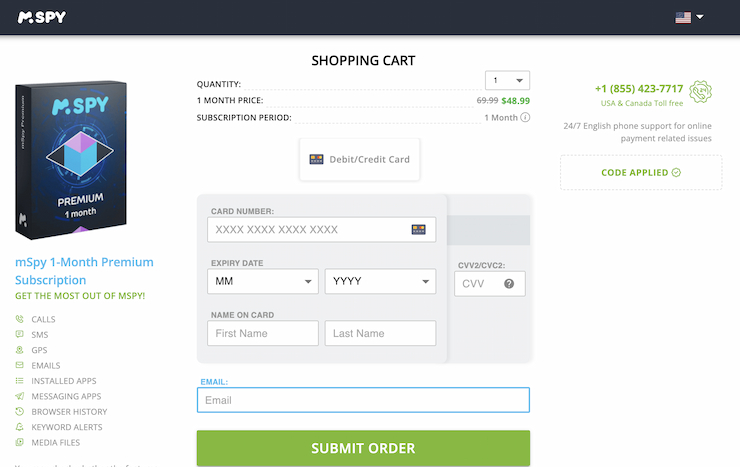Click the Emails envelope icon
Screen dimensions: 740x467
pos(19,365)
